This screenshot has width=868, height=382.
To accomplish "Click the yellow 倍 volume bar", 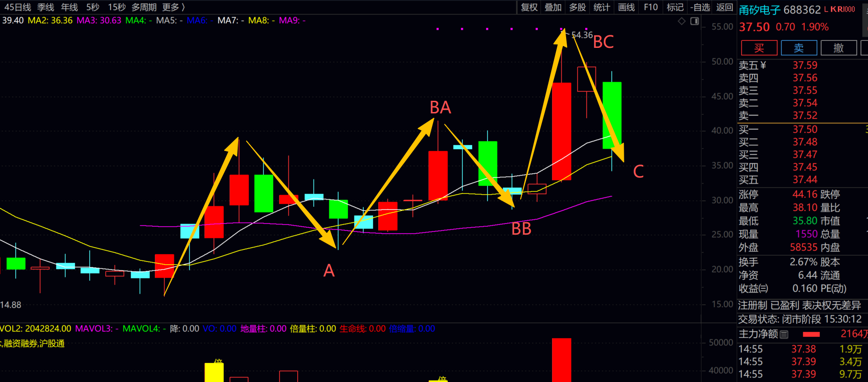I will point(214,372).
